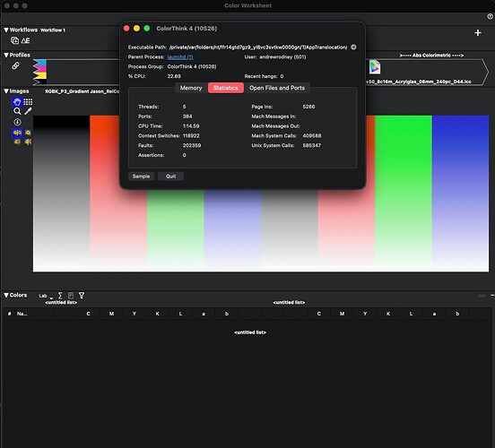The image size is (495, 448).
Task: Click the Context Switches value 118922
Action: [191, 136]
